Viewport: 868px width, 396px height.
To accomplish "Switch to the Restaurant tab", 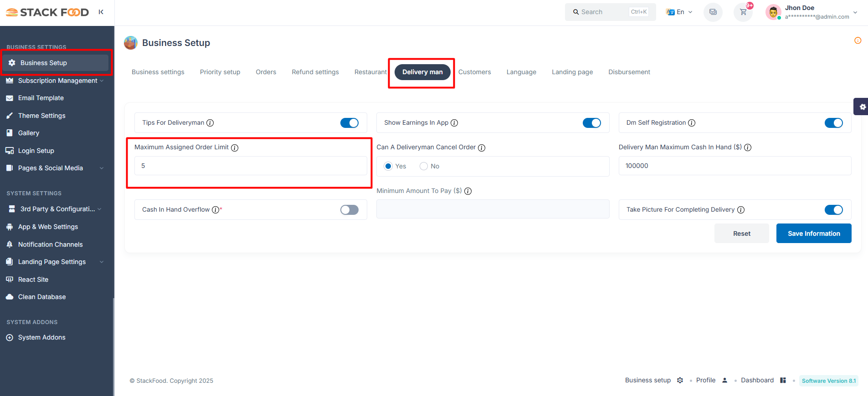I will click(370, 72).
